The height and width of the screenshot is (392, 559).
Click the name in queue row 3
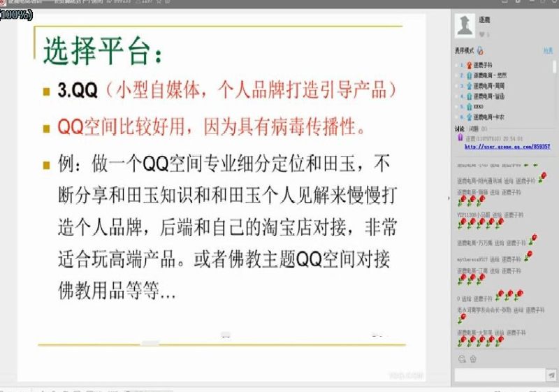(x=488, y=86)
